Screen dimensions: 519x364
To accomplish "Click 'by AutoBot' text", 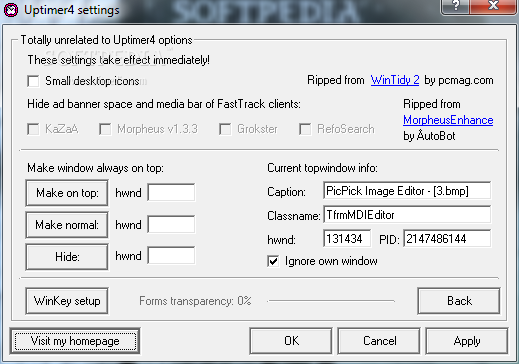I will pyautogui.click(x=429, y=136).
